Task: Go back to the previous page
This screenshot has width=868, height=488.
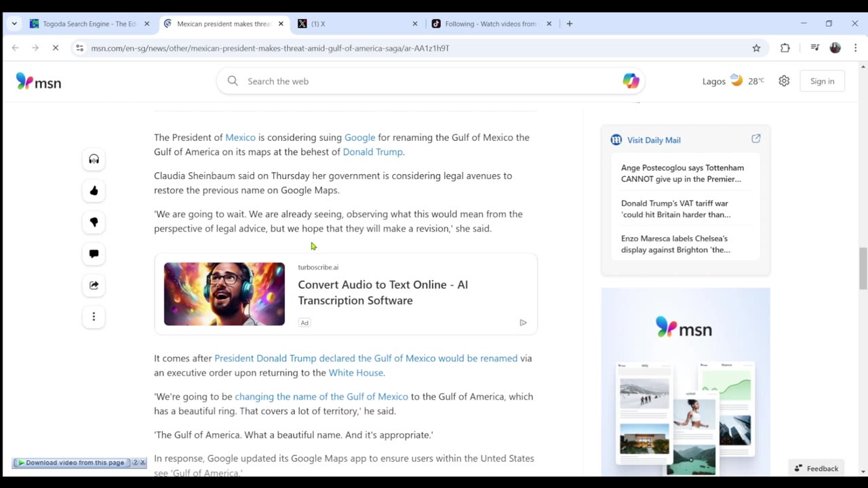Action: coord(15,48)
